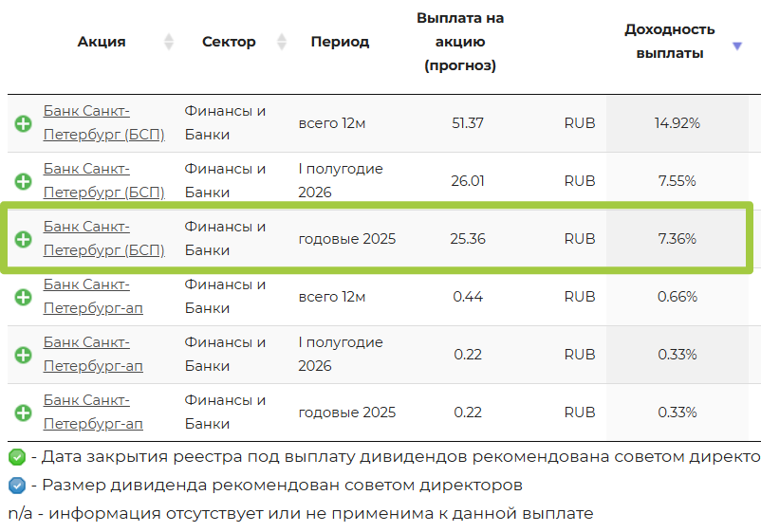Screen dimensions: 761x532
Task: Click the blue checkmark legend icon
Action: click(x=16, y=486)
